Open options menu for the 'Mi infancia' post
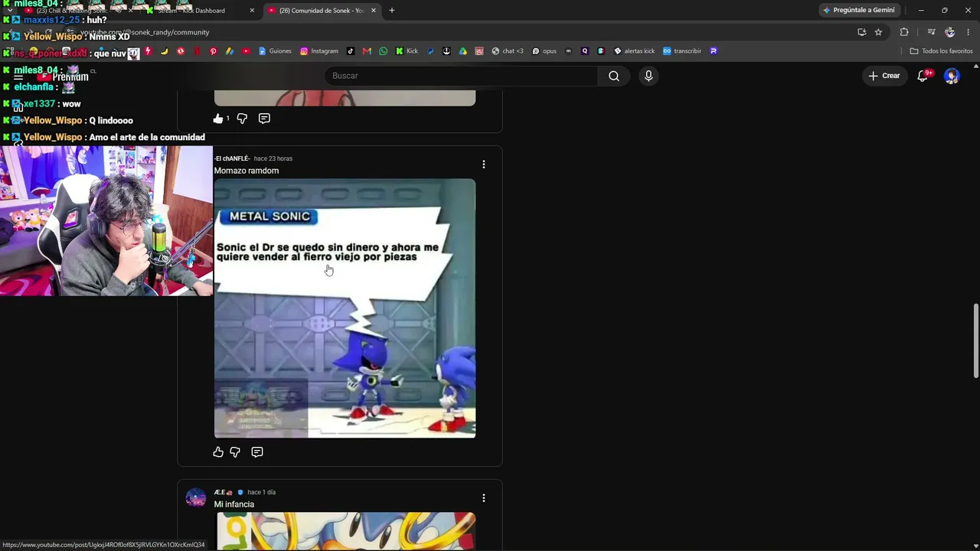This screenshot has width=980, height=551. pyautogui.click(x=483, y=498)
